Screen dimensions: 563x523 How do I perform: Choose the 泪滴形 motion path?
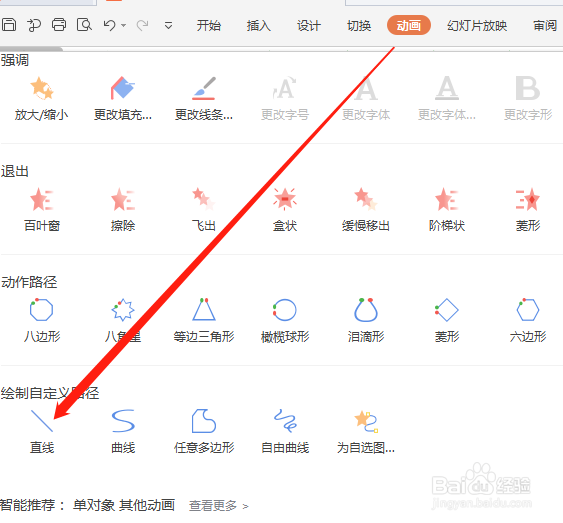tap(366, 321)
